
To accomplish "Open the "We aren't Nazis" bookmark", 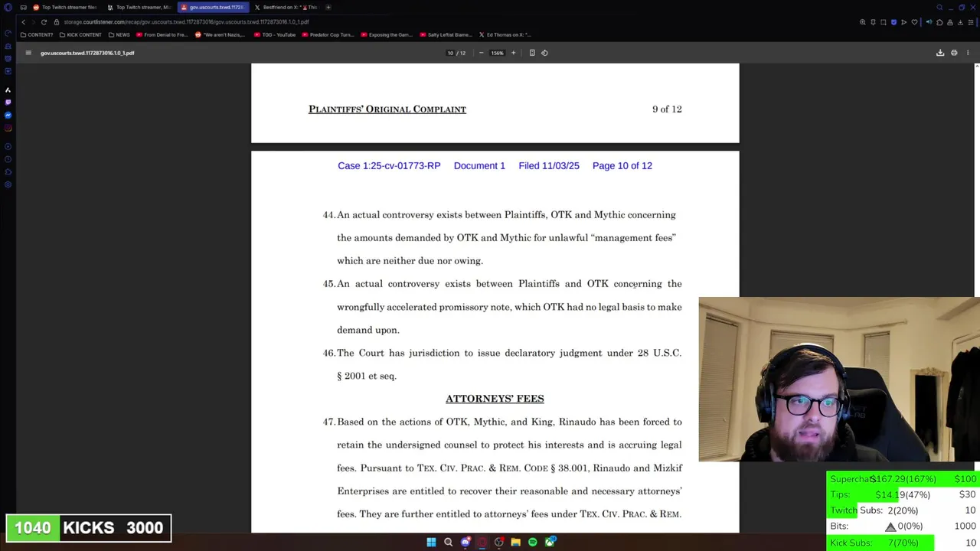I will click(x=220, y=34).
